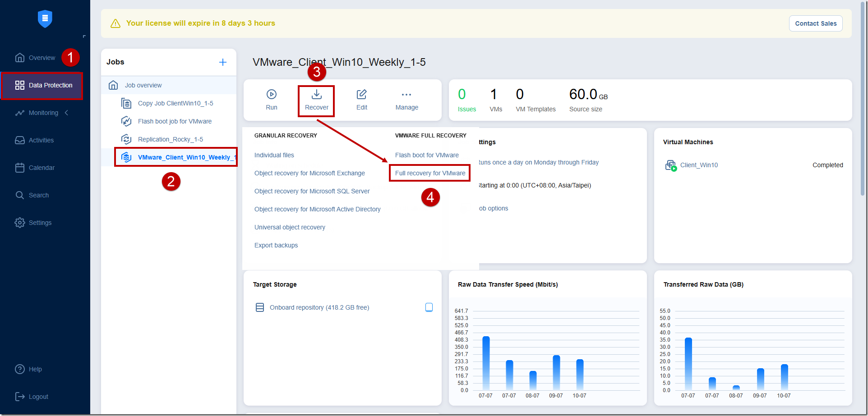Click the license warning triangle icon
This screenshot has width=868, height=416.
tap(115, 23)
